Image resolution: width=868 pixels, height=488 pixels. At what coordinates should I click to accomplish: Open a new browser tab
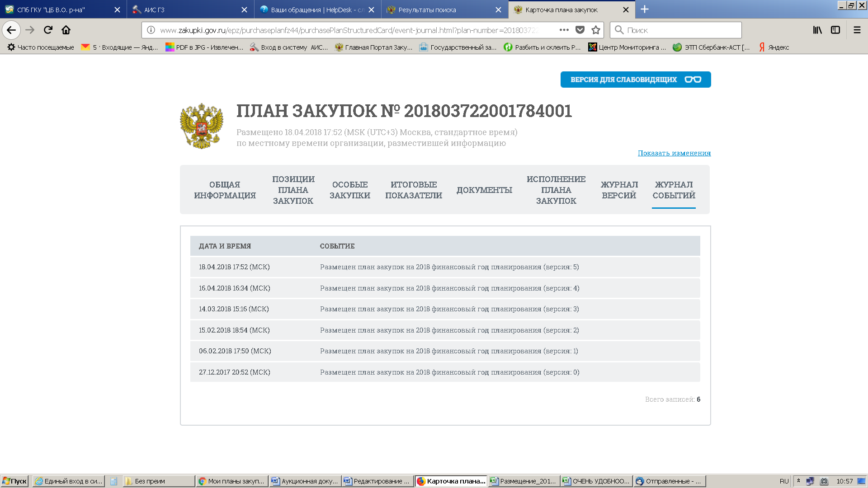tap(645, 9)
